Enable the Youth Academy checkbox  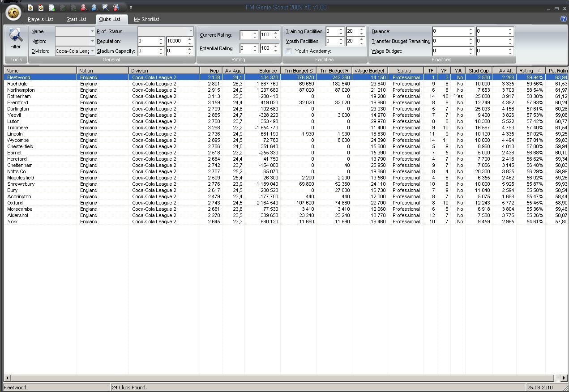pyautogui.click(x=289, y=51)
